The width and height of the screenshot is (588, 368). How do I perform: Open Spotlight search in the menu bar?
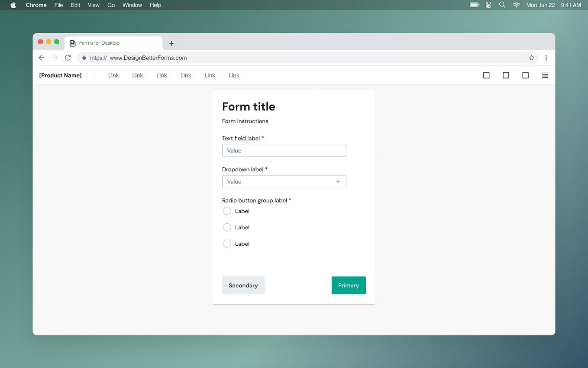502,5
